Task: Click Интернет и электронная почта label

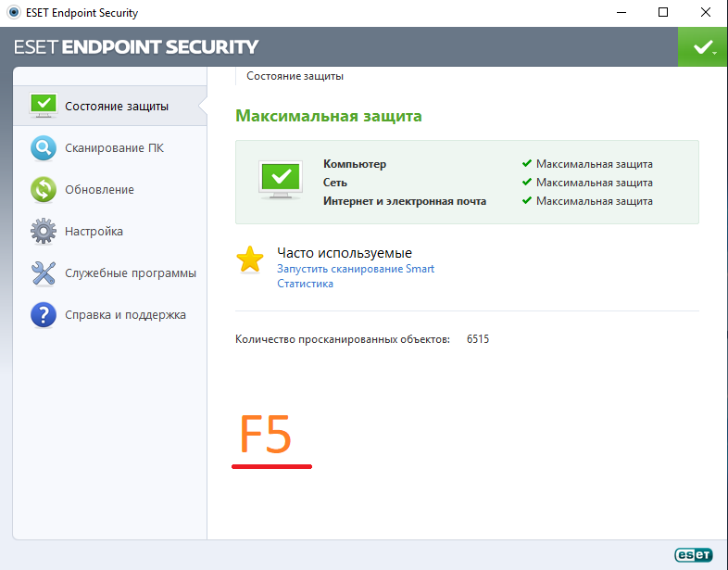Action: tap(405, 201)
